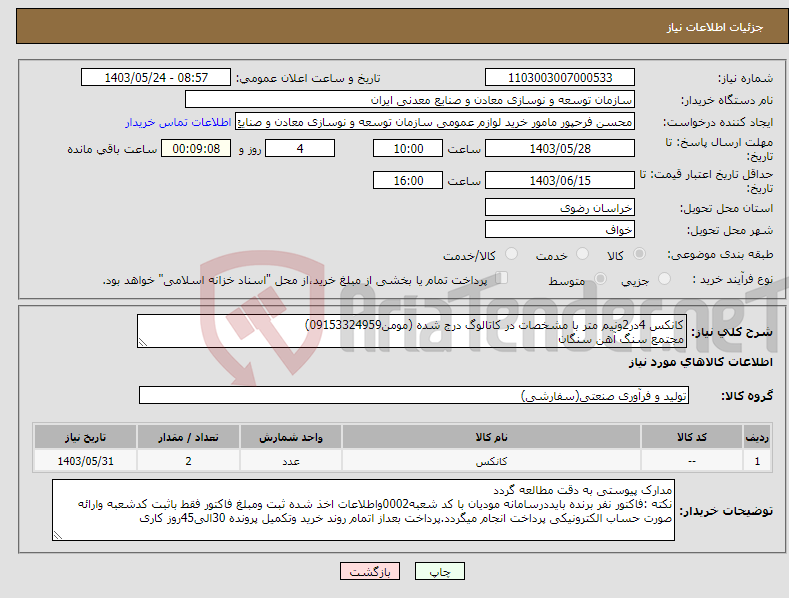Click the شماره نیاز field 1103003007000533
The height and width of the screenshot is (598, 789).
pos(560,78)
